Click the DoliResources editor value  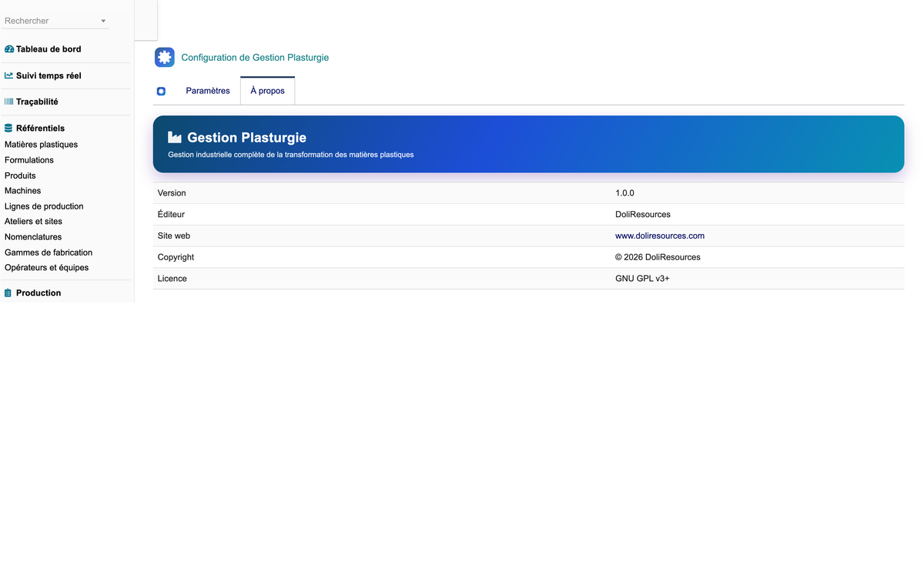643,215
